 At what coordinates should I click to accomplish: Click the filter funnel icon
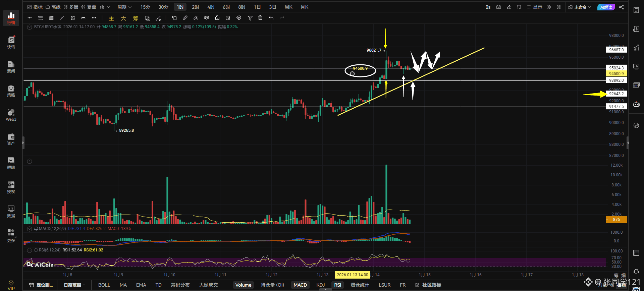tap(250, 18)
